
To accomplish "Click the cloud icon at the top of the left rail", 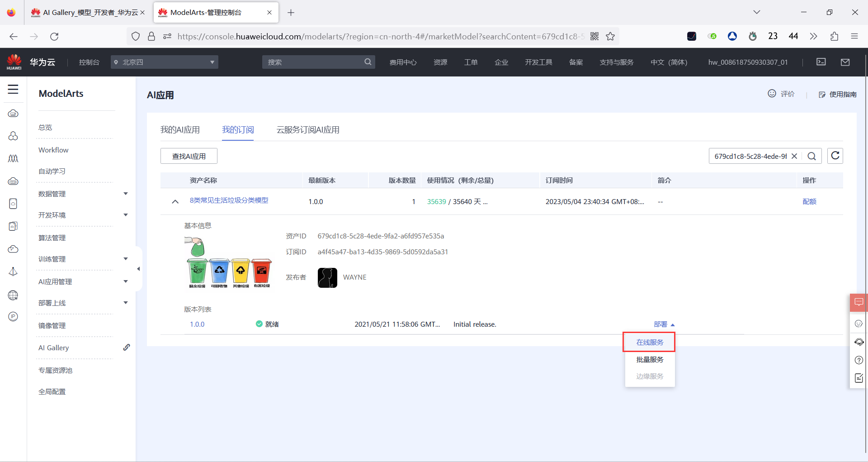I will [13, 113].
